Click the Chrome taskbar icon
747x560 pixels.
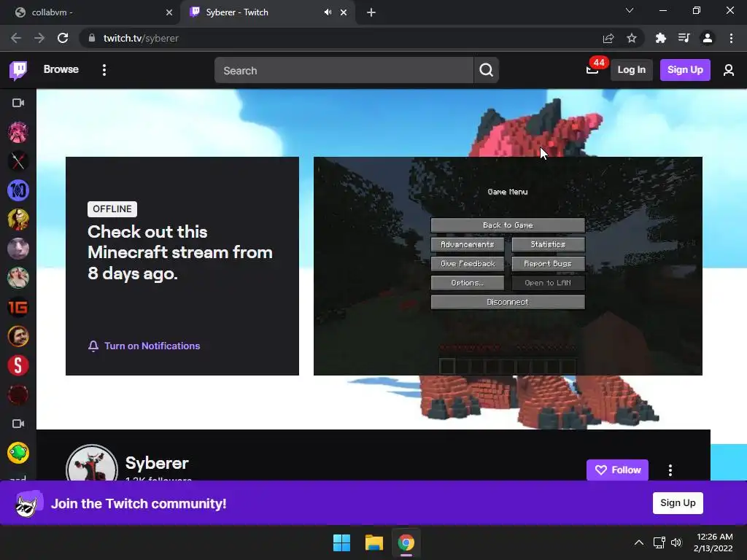(406, 542)
